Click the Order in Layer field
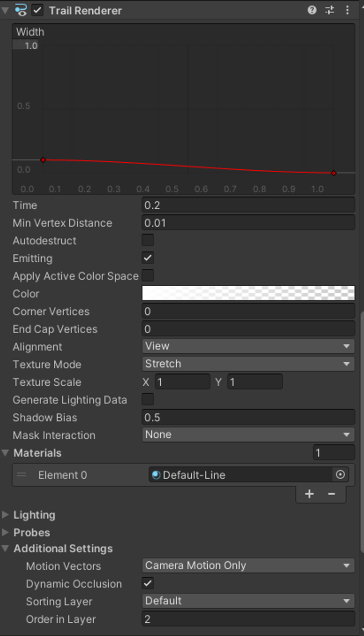 (x=248, y=619)
